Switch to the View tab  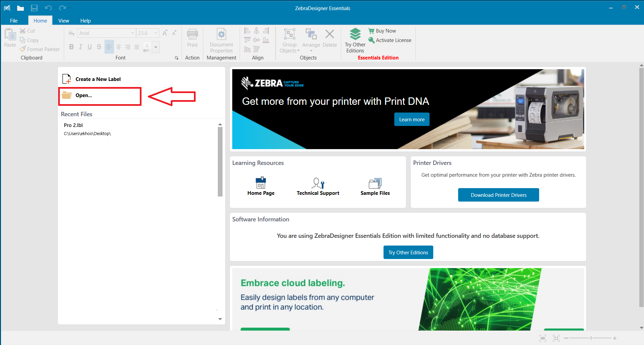point(64,20)
